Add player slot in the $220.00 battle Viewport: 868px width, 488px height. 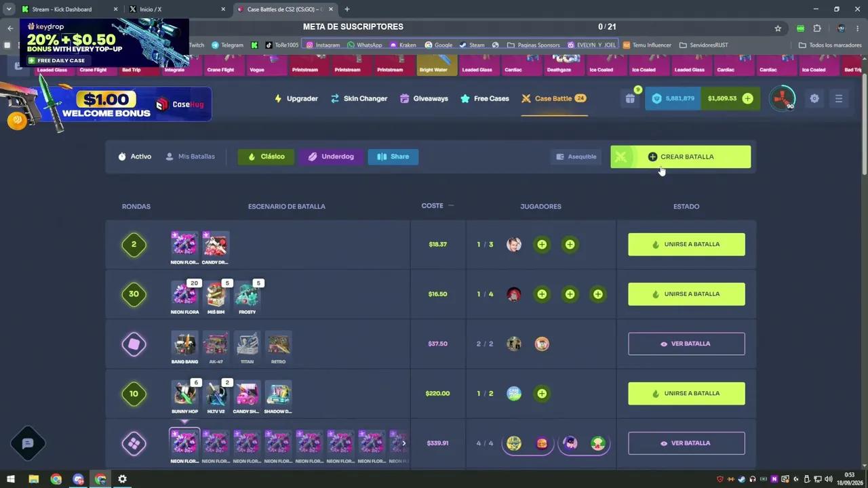[x=542, y=394]
